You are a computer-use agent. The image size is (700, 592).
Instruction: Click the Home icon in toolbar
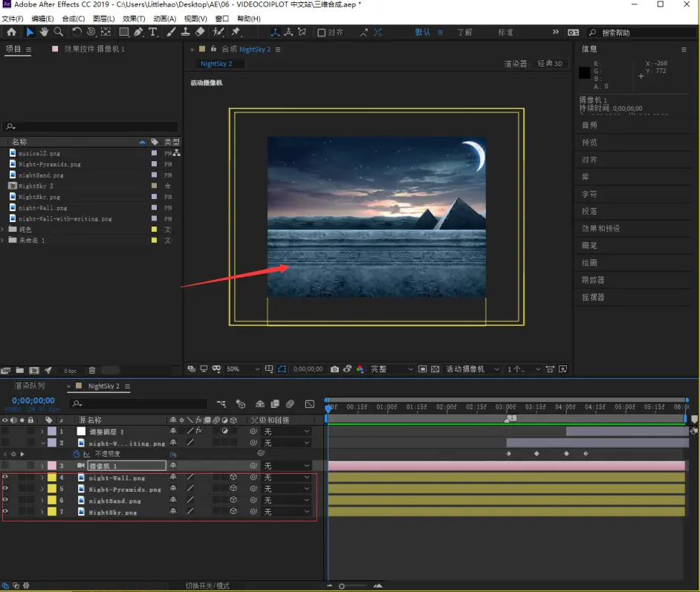point(11,33)
